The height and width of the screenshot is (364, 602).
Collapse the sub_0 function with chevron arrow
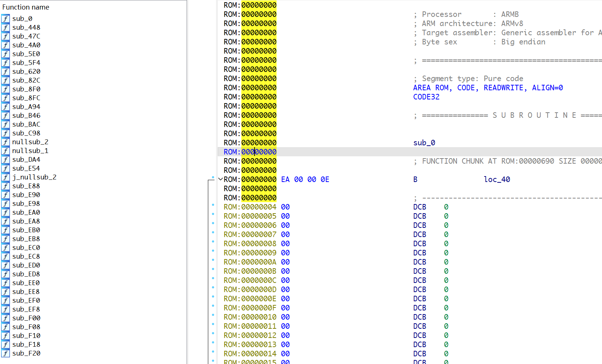click(x=220, y=179)
